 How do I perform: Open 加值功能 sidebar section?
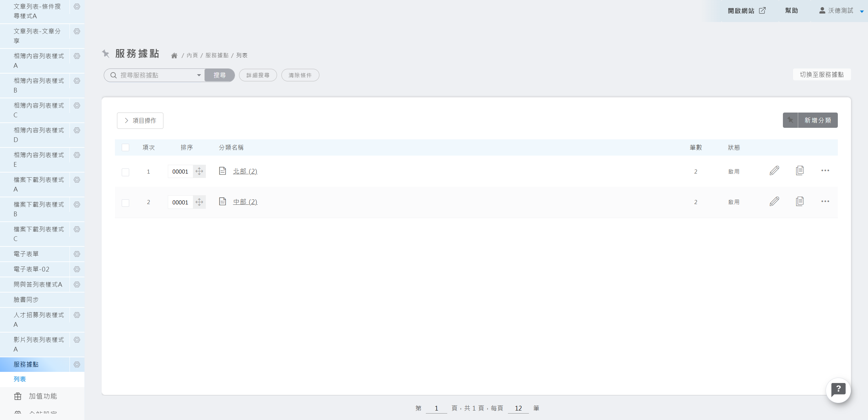coord(42,396)
